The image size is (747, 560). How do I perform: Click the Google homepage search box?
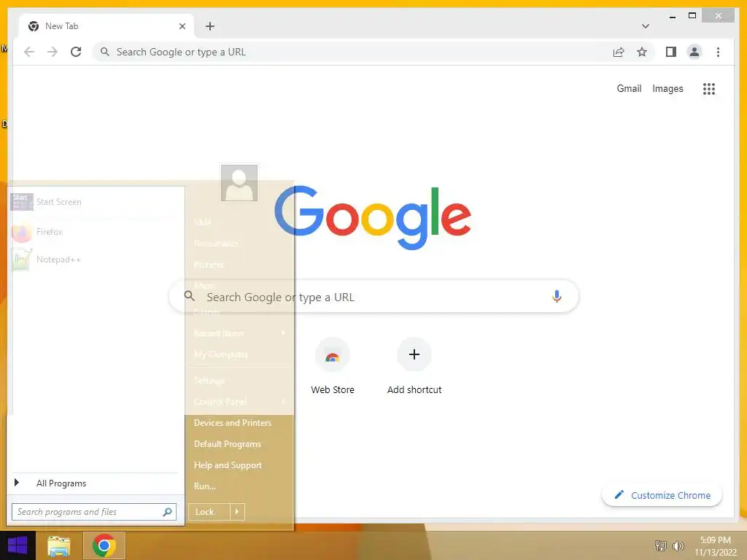(x=373, y=297)
